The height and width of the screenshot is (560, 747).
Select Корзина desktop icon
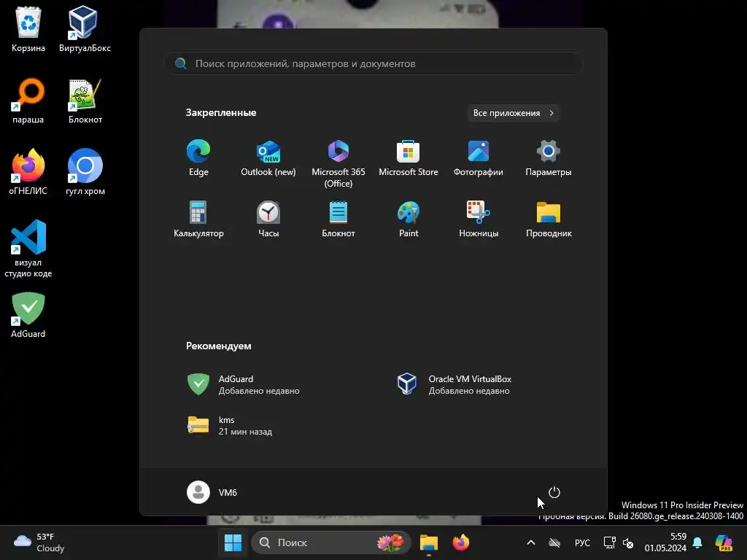point(28,29)
